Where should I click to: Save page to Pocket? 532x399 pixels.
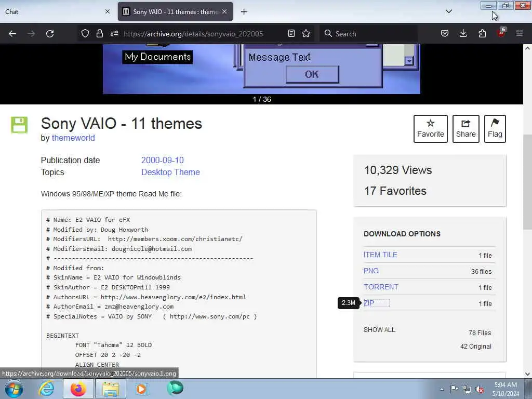point(445,33)
